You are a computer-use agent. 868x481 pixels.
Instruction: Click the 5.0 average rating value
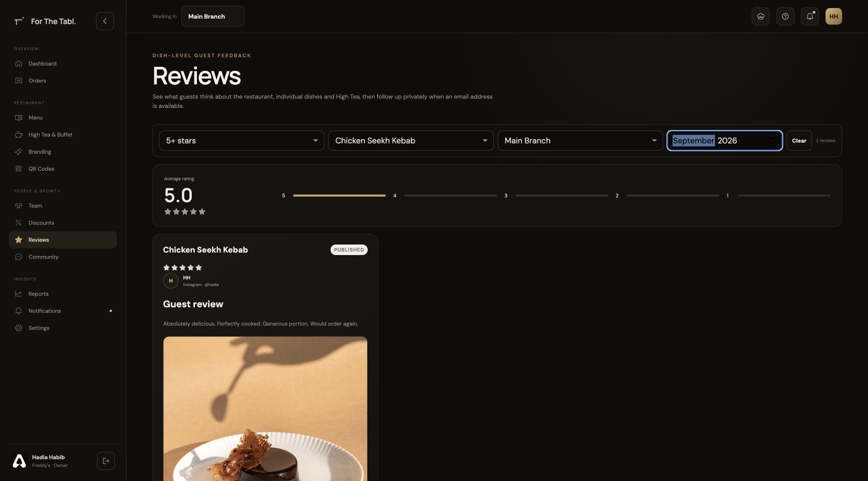click(178, 195)
